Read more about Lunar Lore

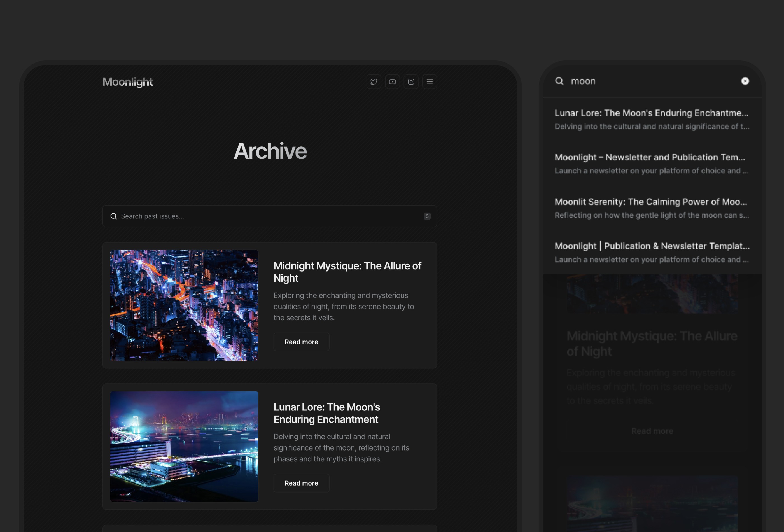click(301, 483)
